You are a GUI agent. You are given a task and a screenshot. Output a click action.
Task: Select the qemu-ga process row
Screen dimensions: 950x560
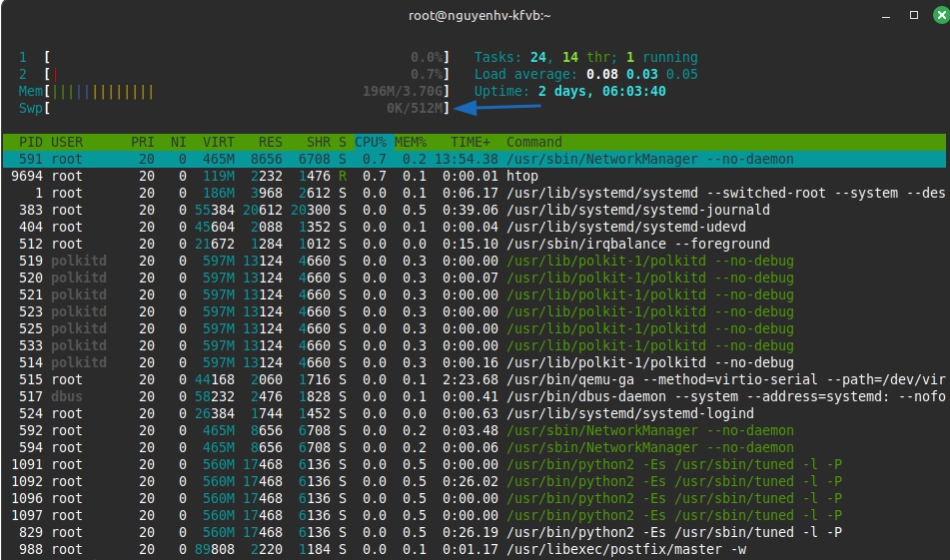click(474, 379)
